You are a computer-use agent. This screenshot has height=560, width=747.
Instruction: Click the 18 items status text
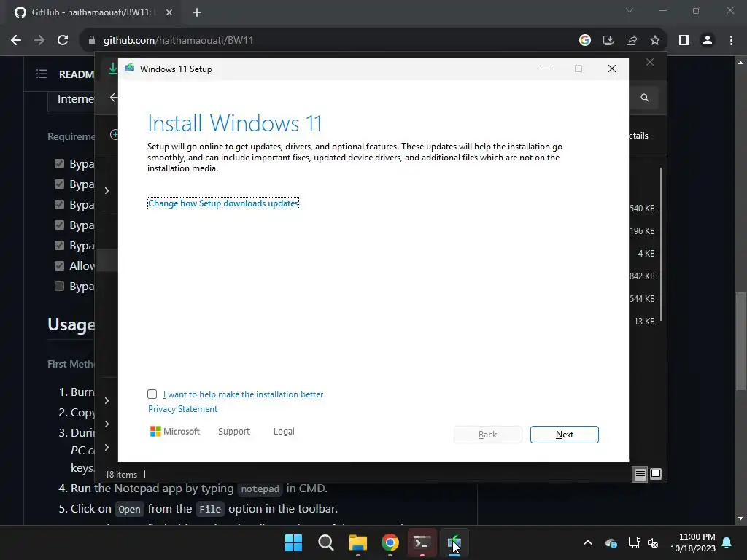point(121,474)
